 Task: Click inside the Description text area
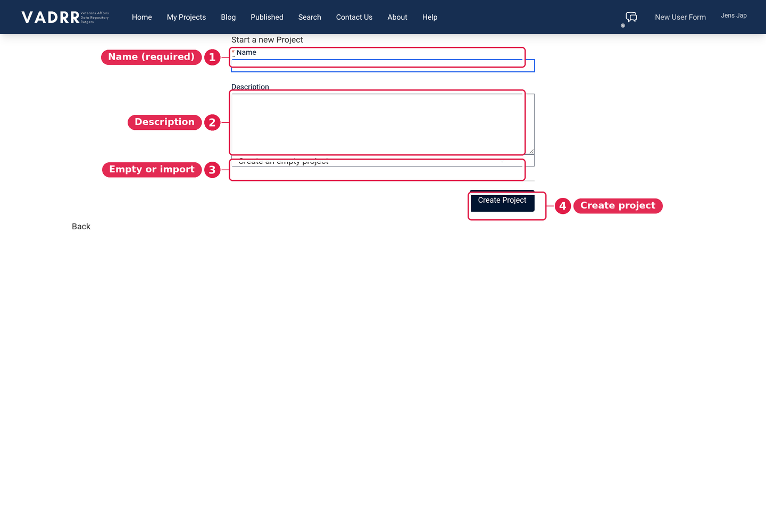pos(382,124)
